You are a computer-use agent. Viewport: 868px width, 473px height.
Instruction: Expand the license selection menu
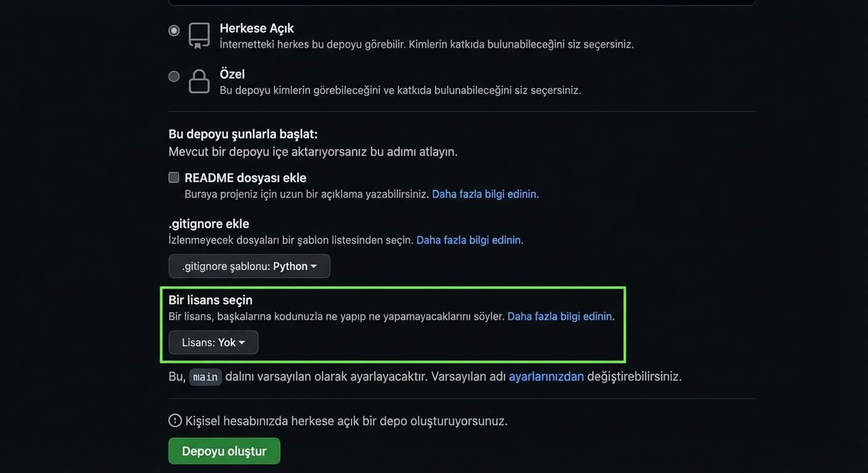point(213,342)
